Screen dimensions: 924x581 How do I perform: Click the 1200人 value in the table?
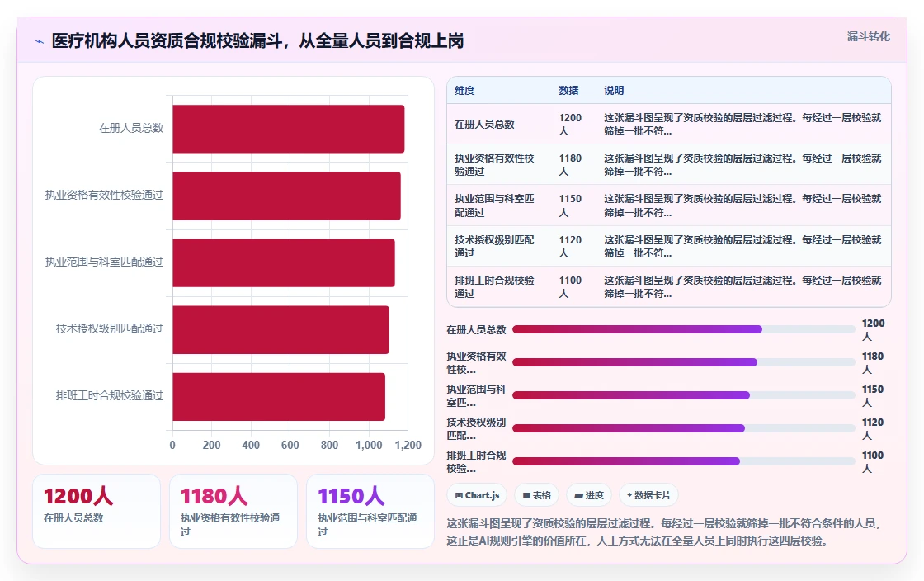pyautogui.click(x=570, y=125)
